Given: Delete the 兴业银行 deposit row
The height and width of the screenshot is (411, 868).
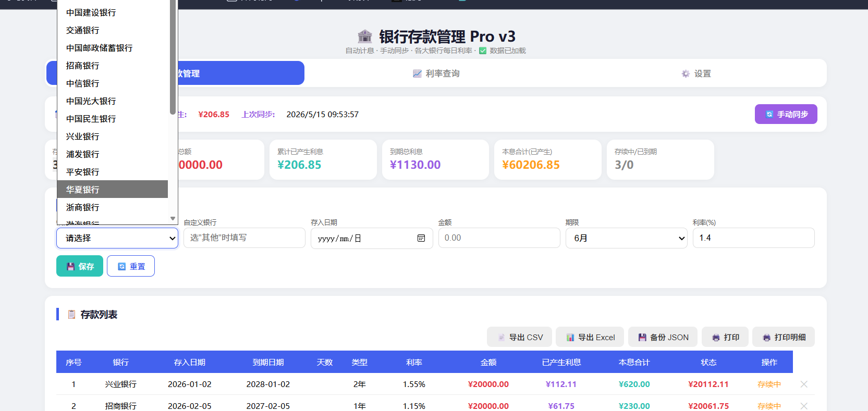Looking at the screenshot, I should (804, 384).
